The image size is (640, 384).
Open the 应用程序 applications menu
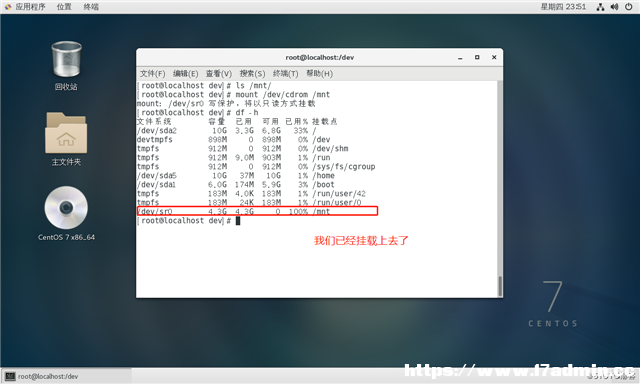point(30,7)
